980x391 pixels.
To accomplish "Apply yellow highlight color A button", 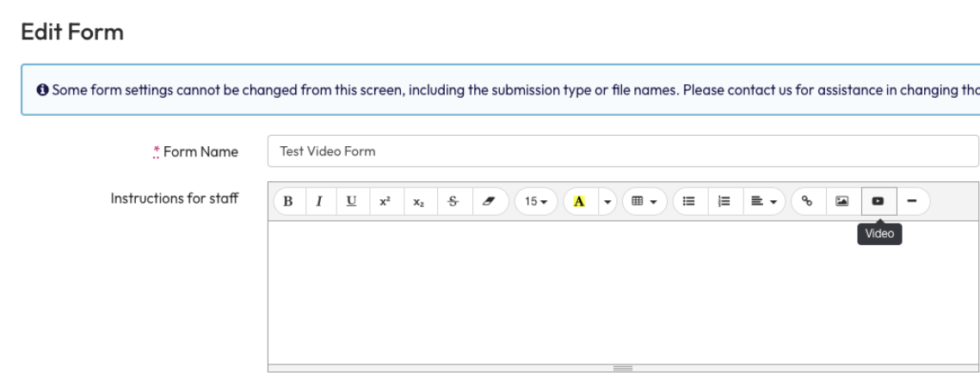I will click(580, 201).
